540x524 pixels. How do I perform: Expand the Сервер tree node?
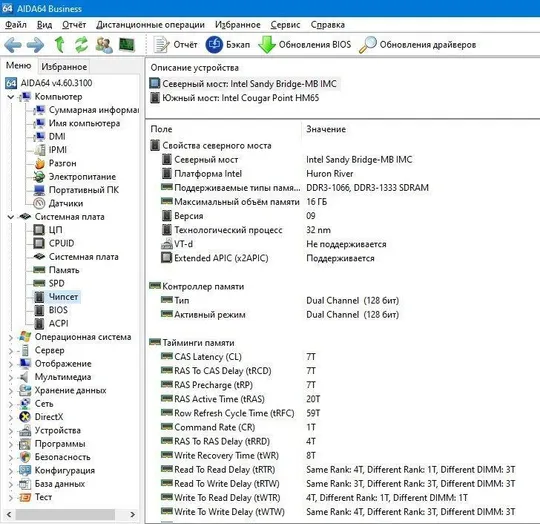coord(11,351)
